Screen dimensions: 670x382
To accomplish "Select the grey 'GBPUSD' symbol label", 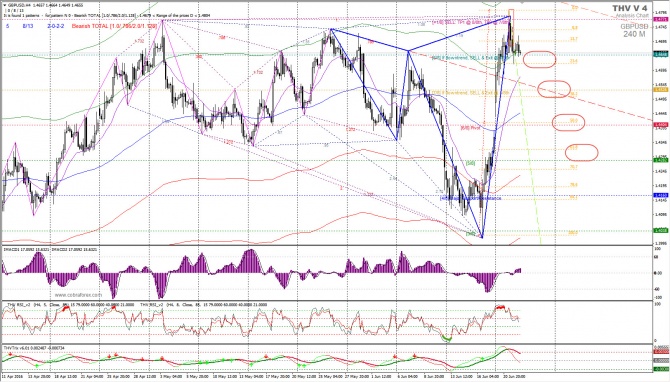I will click(634, 26).
